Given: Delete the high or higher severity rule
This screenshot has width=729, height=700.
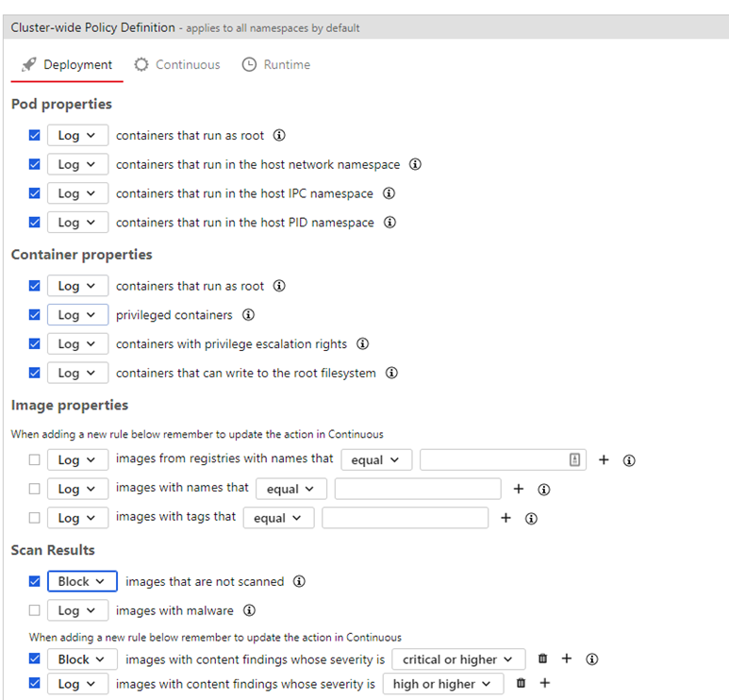Looking at the screenshot, I should click(521, 683).
